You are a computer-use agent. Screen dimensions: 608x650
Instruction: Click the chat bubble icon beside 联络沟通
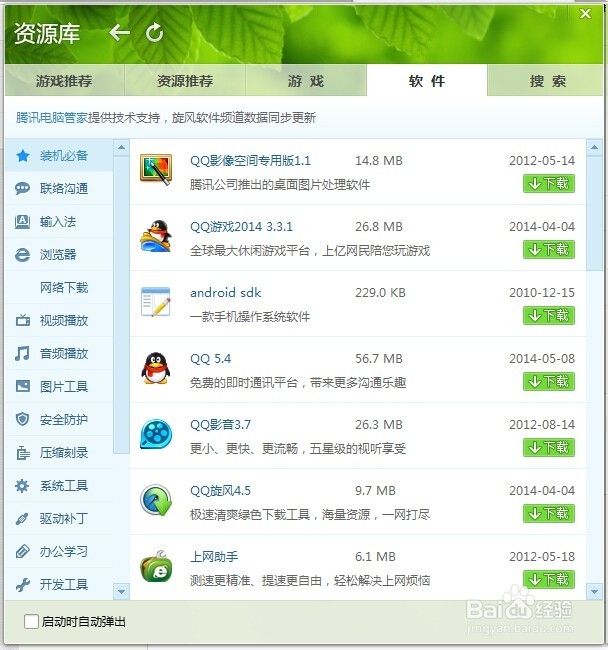point(22,189)
